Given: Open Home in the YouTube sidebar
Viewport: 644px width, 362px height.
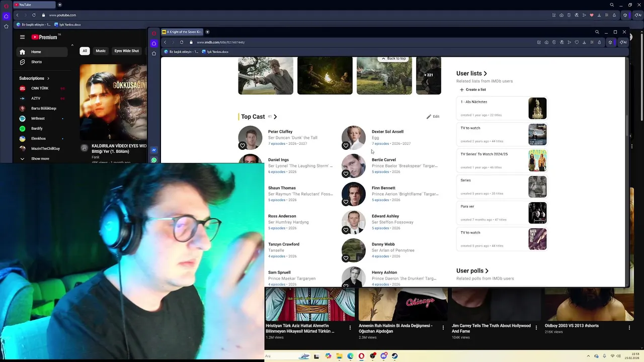Looking at the screenshot, I should [42, 52].
